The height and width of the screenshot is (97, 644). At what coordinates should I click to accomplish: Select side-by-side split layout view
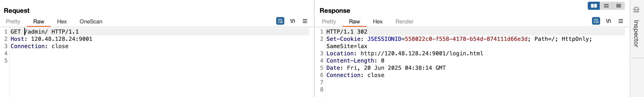click(x=594, y=6)
